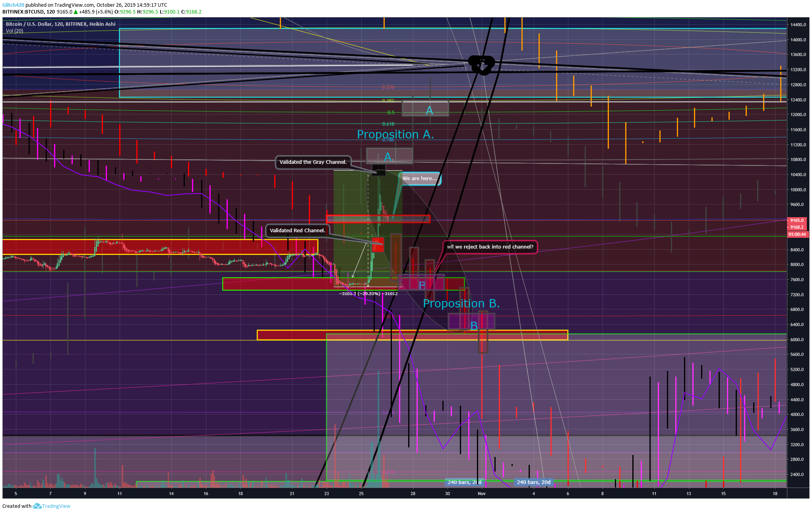Click date 9 on the time axis
The width and height of the screenshot is (812, 513).
pos(85,494)
